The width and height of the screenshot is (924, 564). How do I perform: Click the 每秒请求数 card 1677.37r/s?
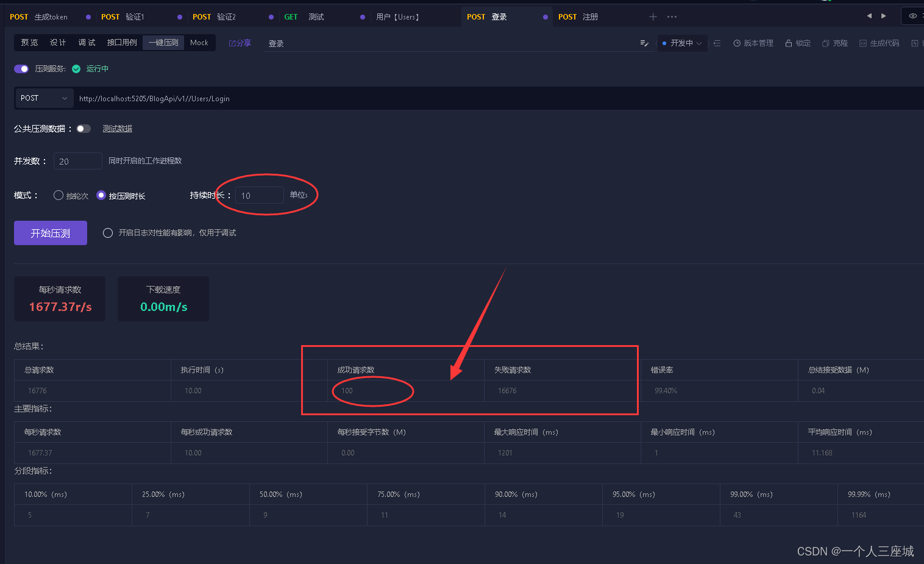tap(60, 299)
